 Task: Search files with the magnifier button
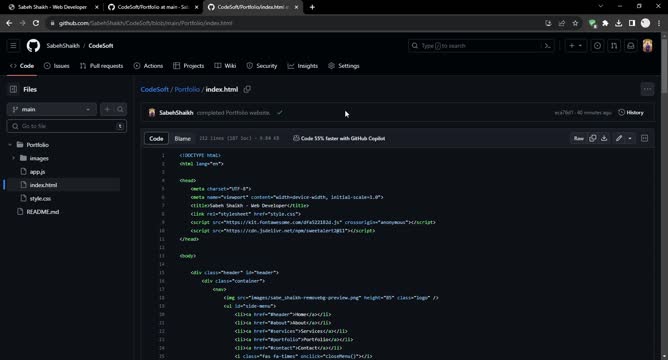click(120, 109)
